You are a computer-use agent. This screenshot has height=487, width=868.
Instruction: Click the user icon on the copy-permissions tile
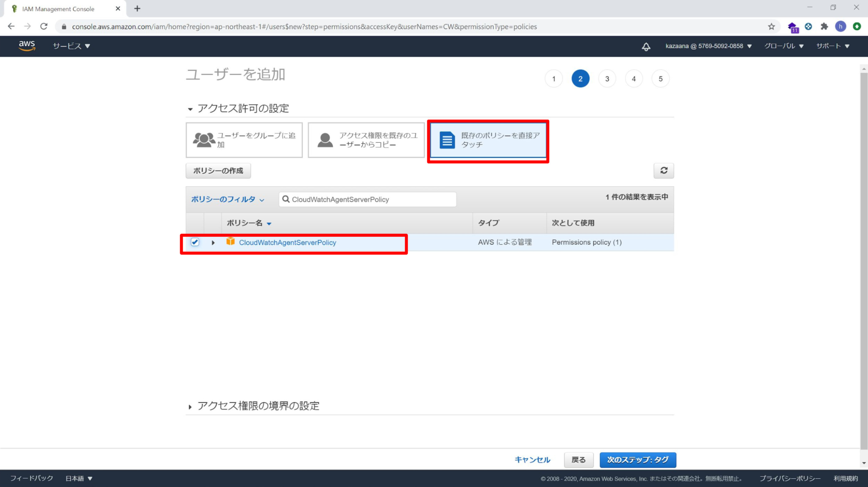click(x=325, y=139)
